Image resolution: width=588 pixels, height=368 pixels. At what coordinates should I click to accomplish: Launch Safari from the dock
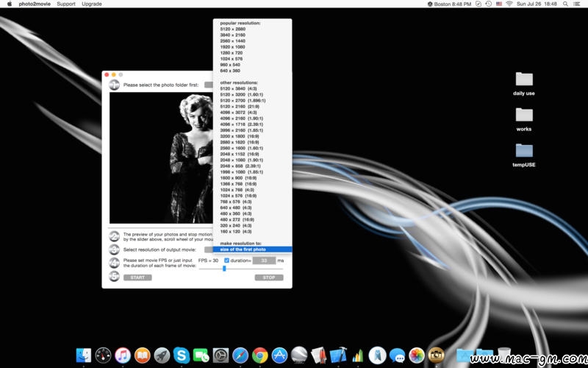tap(240, 355)
